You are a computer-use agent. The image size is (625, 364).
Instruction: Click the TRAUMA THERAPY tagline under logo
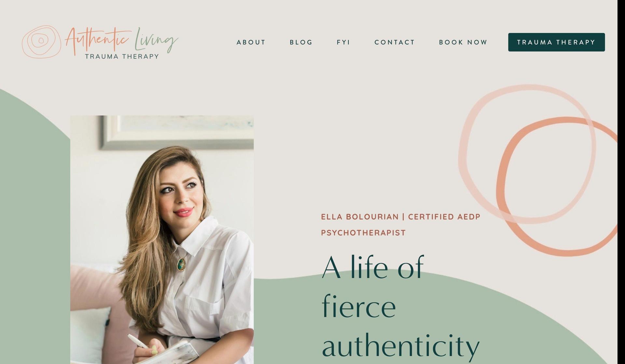(x=122, y=56)
